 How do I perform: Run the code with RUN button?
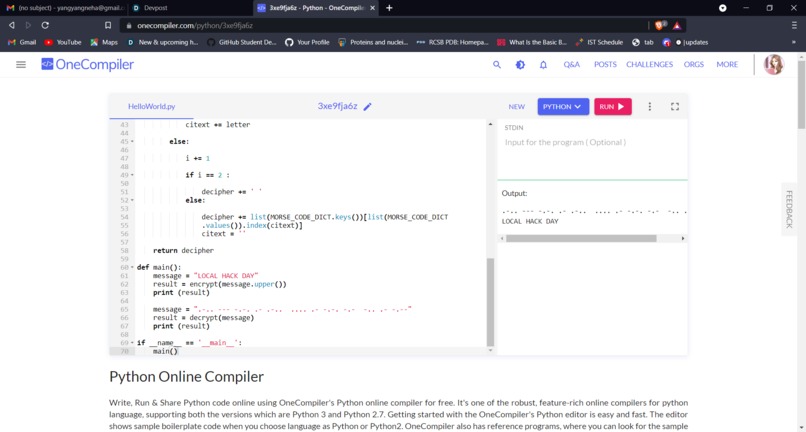[x=613, y=106]
